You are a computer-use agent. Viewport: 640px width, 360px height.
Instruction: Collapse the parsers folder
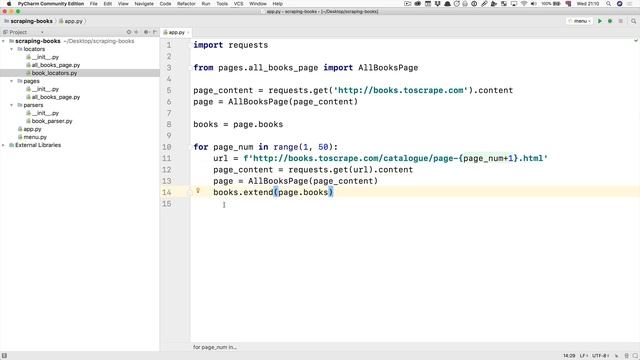[11, 105]
